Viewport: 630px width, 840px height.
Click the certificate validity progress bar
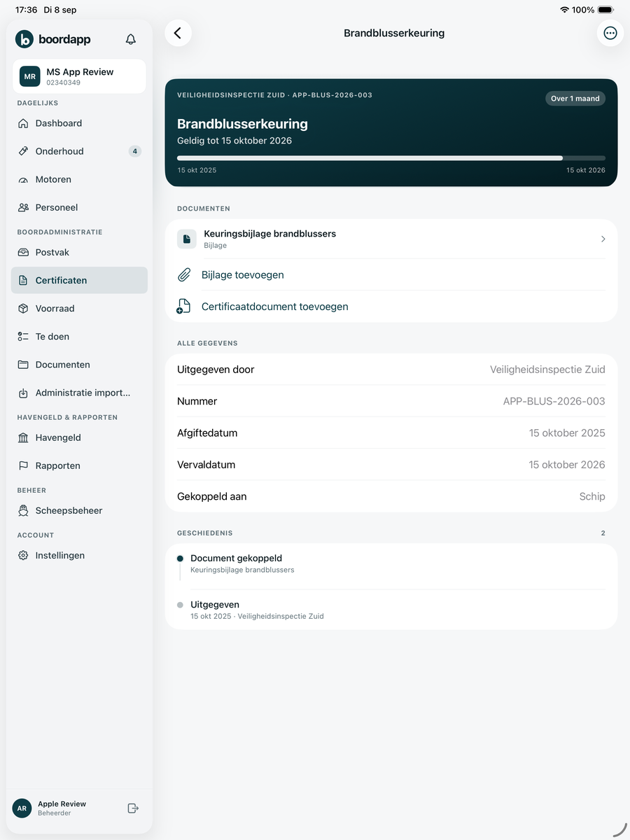click(391, 158)
